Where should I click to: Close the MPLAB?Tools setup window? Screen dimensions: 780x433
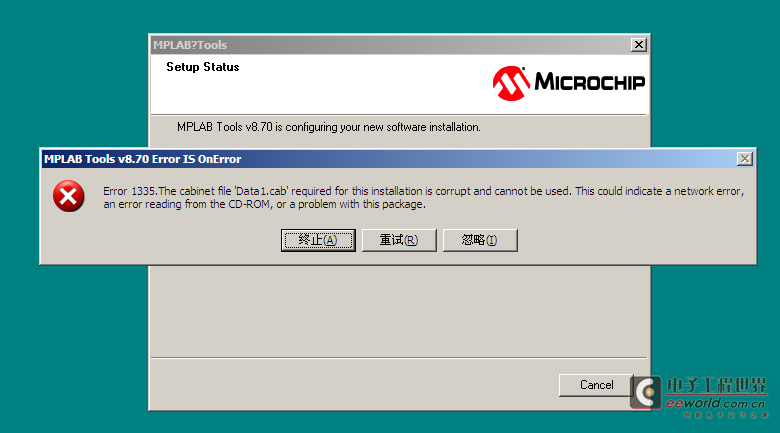click(x=639, y=45)
